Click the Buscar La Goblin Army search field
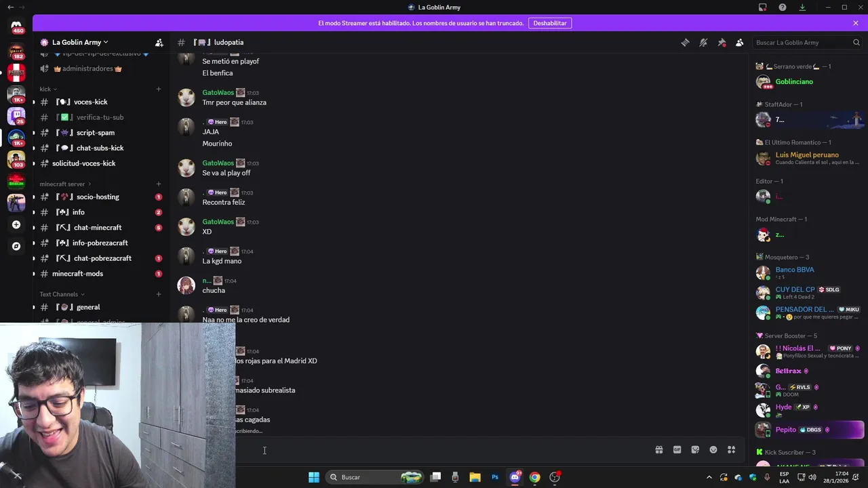868x488 pixels. [807, 42]
